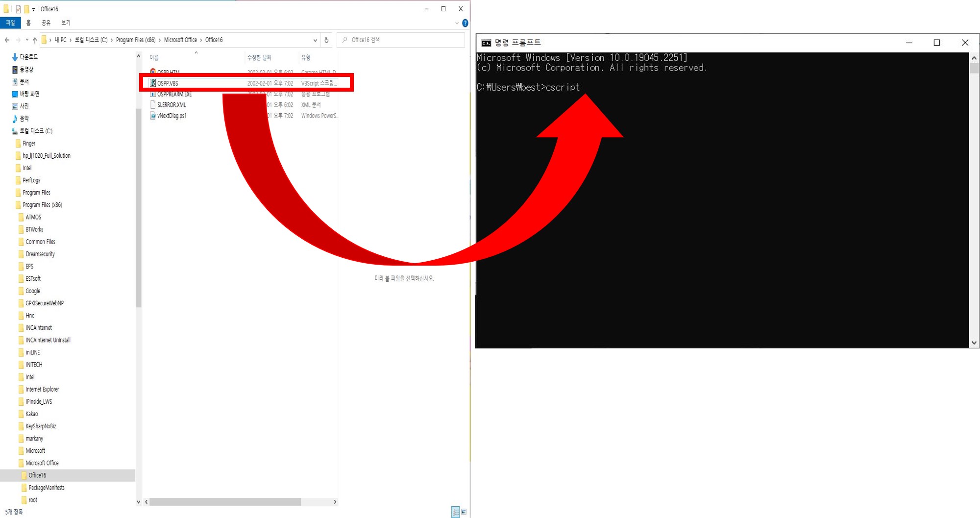Go back with the back arrow
The width and height of the screenshot is (980, 518).
coord(7,40)
